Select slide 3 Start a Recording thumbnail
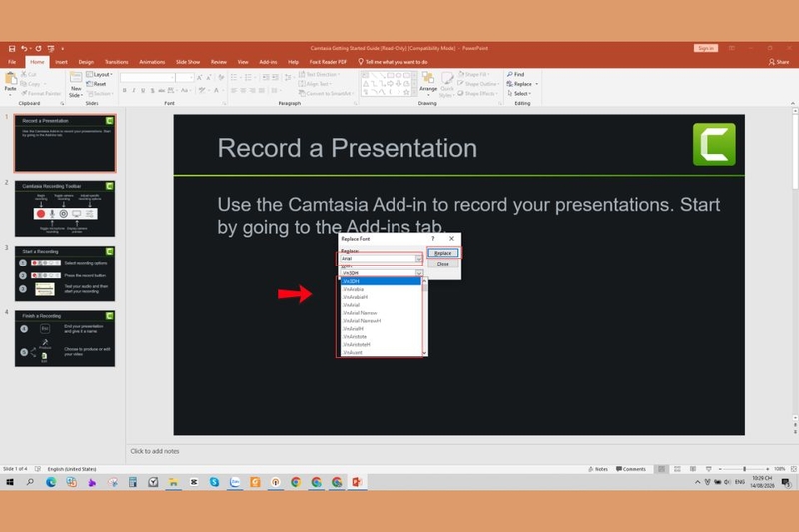The image size is (799, 532). (65, 273)
